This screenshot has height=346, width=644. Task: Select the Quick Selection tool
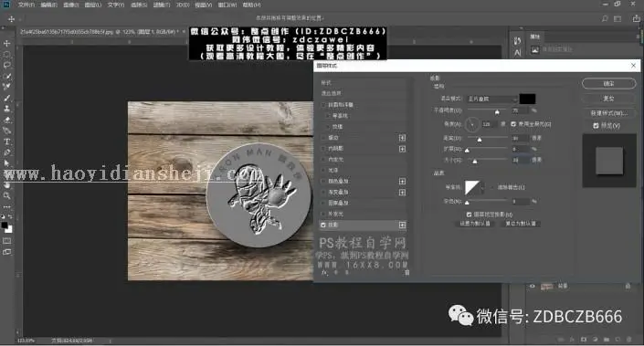[7, 76]
